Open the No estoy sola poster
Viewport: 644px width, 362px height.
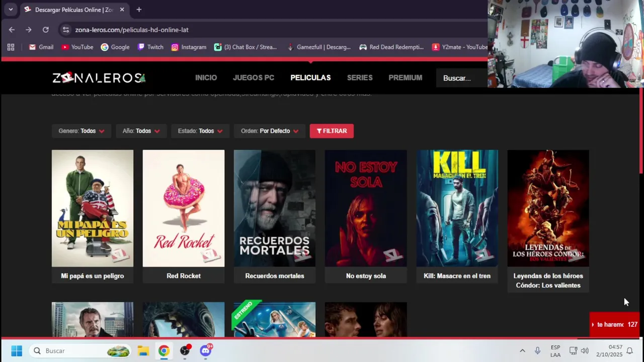(366, 208)
